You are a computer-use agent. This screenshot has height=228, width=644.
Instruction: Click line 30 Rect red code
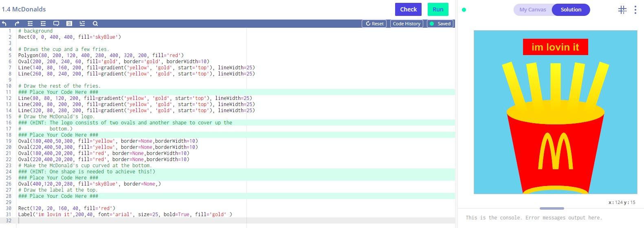(x=66, y=208)
